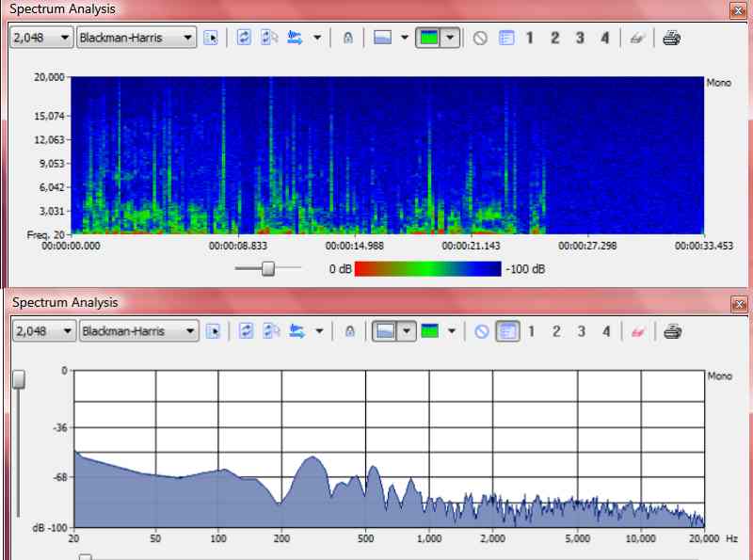This screenshot has height=560, width=753.
Task: Click the print icon in bottom toolbar
Action: [x=671, y=331]
